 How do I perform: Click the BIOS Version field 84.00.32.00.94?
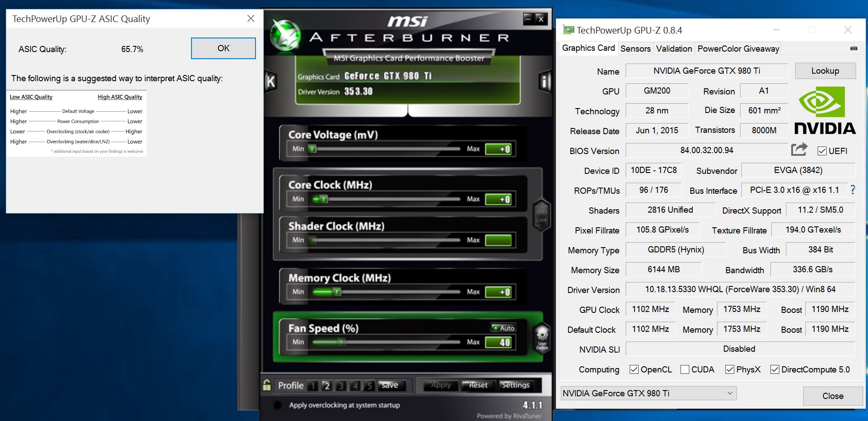click(x=707, y=150)
